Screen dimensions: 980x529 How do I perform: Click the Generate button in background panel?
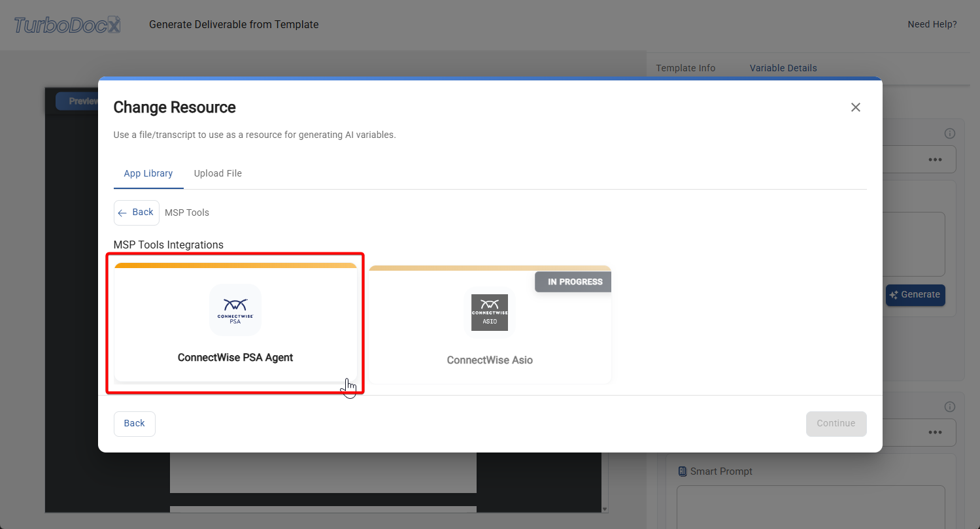[915, 295]
